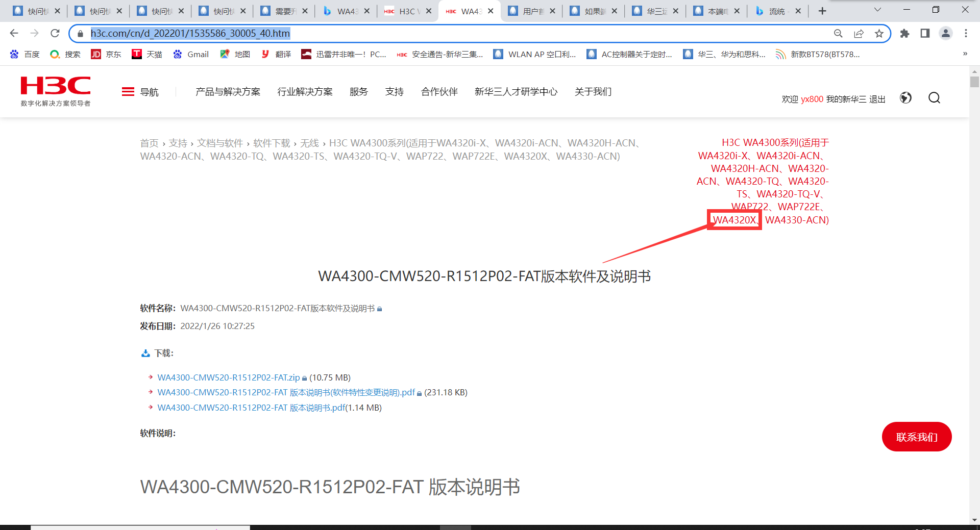Click the 无线 breadcrumb link
Viewport: 980px width, 530px height.
(309, 143)
